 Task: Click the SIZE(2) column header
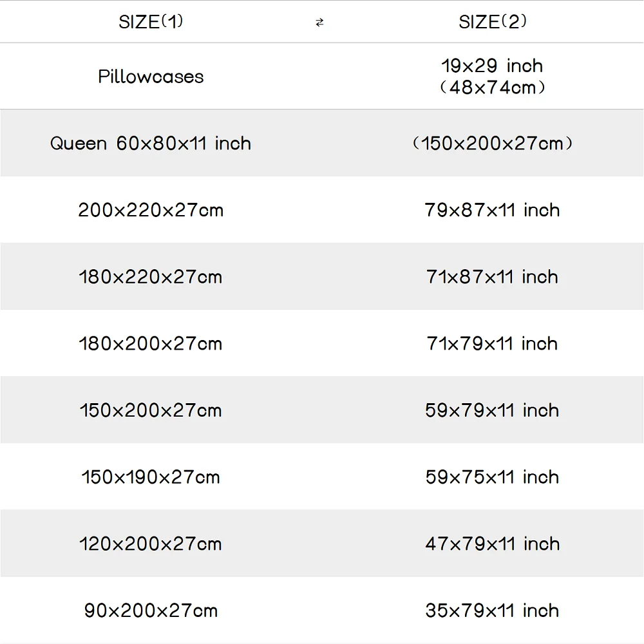(x=493, y=22)
